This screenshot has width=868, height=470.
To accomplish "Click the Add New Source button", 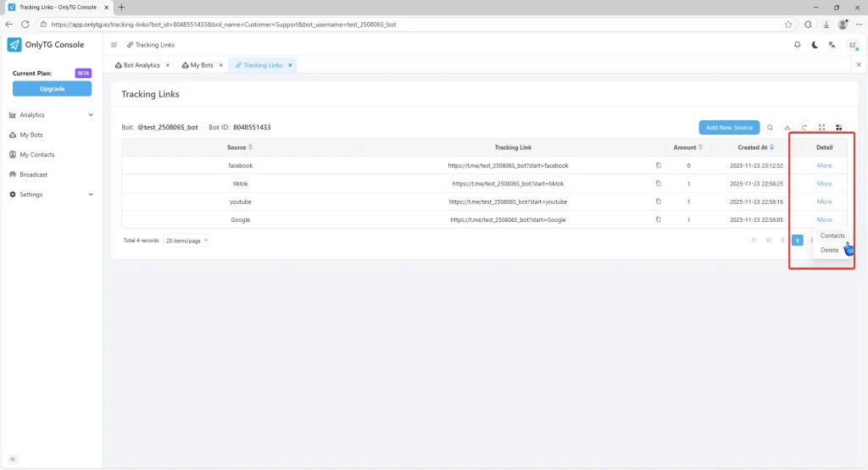I will coord(729,128).
